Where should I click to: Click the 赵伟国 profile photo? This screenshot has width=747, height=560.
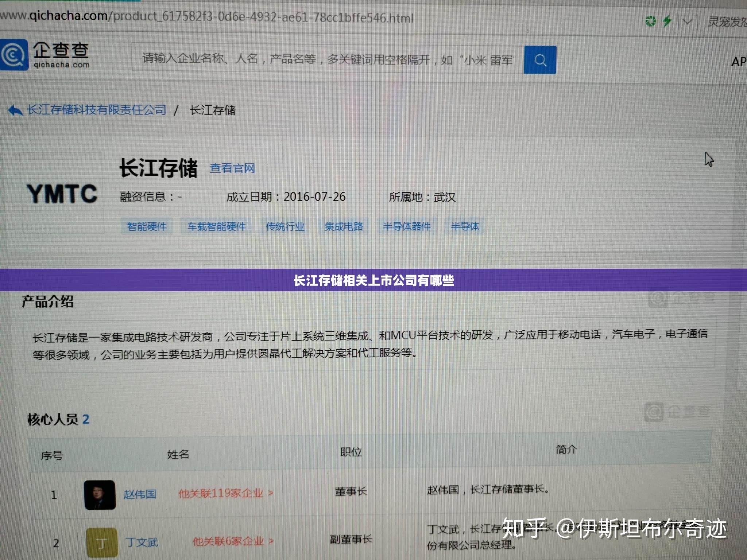[x=100, y=494]
